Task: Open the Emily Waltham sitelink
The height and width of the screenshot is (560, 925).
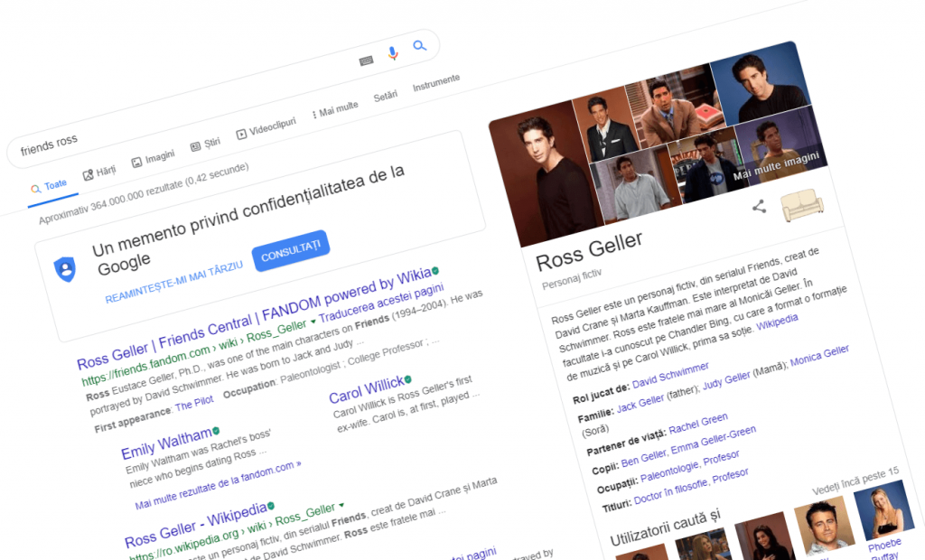Action: tap(166, 443)
